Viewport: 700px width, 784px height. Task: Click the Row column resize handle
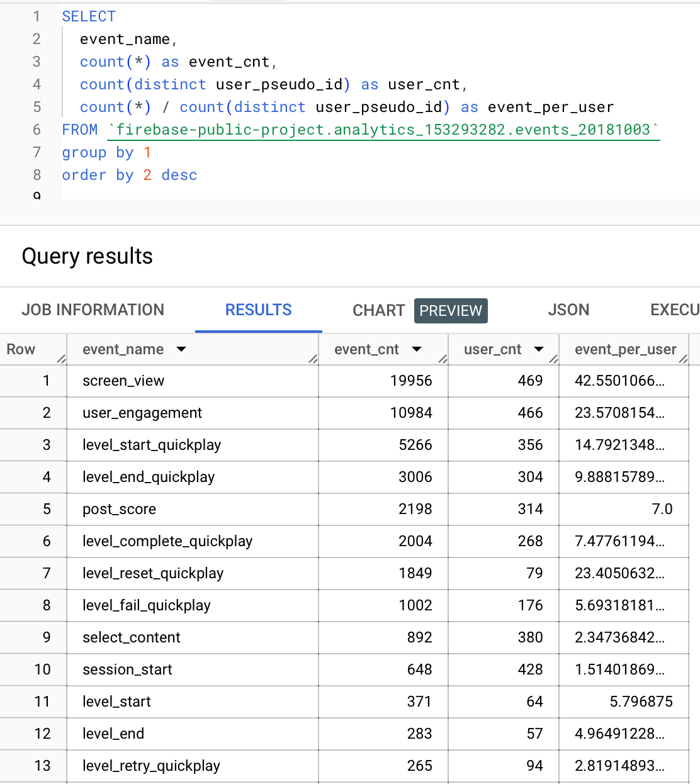click(62, 359)
